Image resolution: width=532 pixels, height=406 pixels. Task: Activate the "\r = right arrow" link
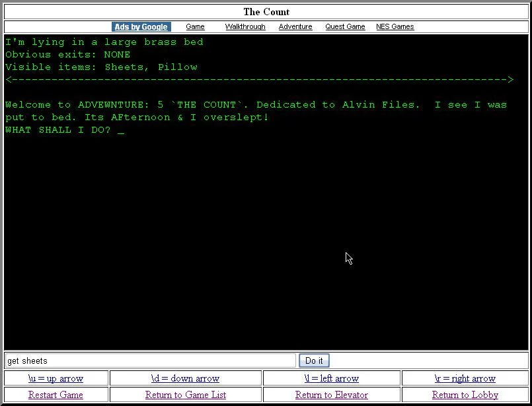click(x=465, y=378)
